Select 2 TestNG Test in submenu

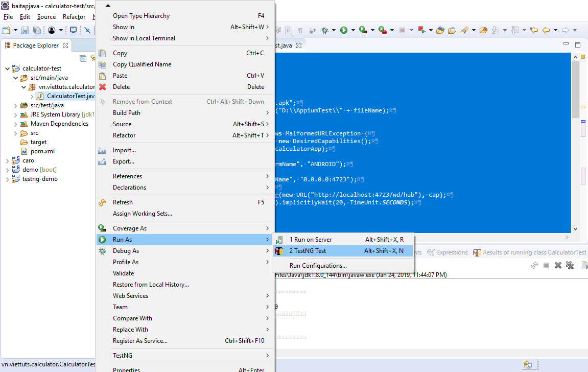pyautogui.click(x=343, y=251)
